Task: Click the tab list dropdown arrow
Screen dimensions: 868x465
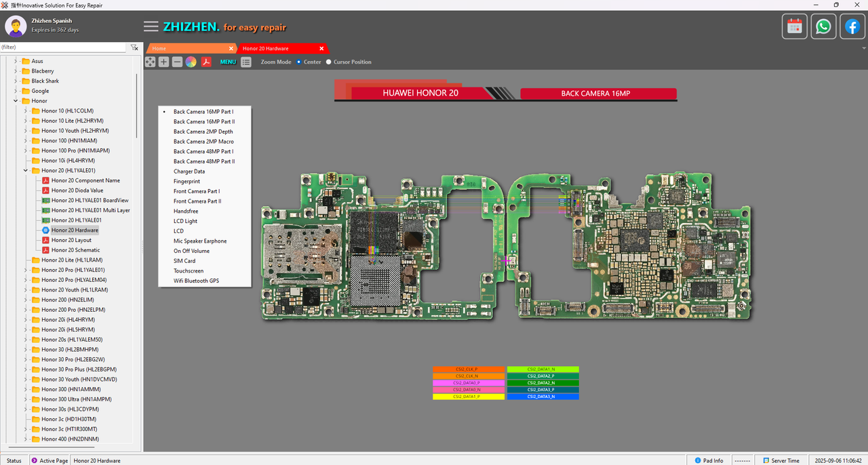Action: (x=864, y=49)
